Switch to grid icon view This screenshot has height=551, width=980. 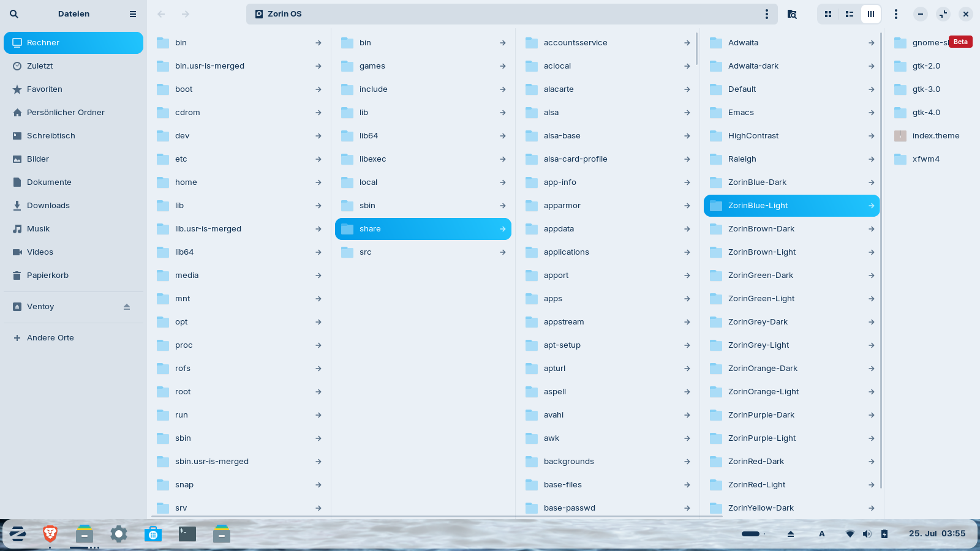point(828,14)
